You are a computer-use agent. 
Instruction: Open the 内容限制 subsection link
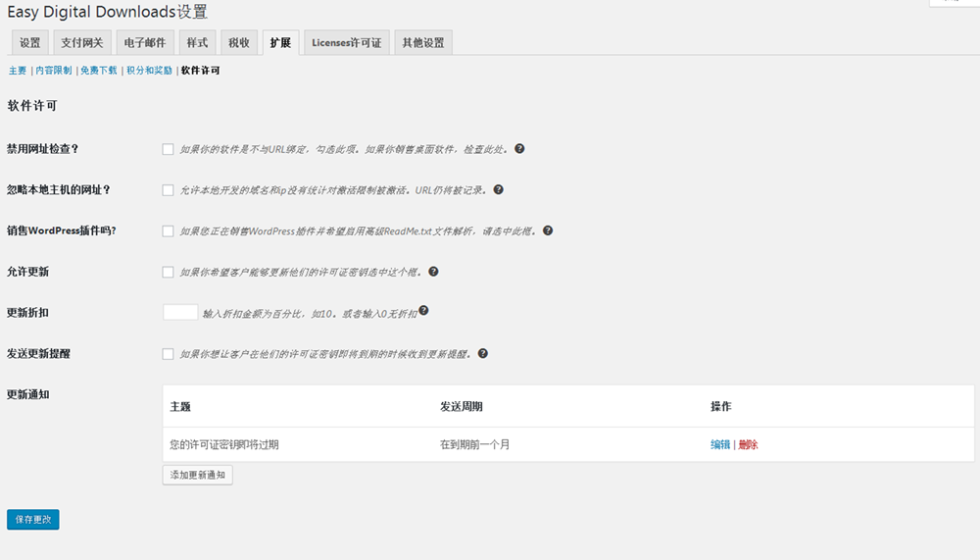(x=54, y=71)
